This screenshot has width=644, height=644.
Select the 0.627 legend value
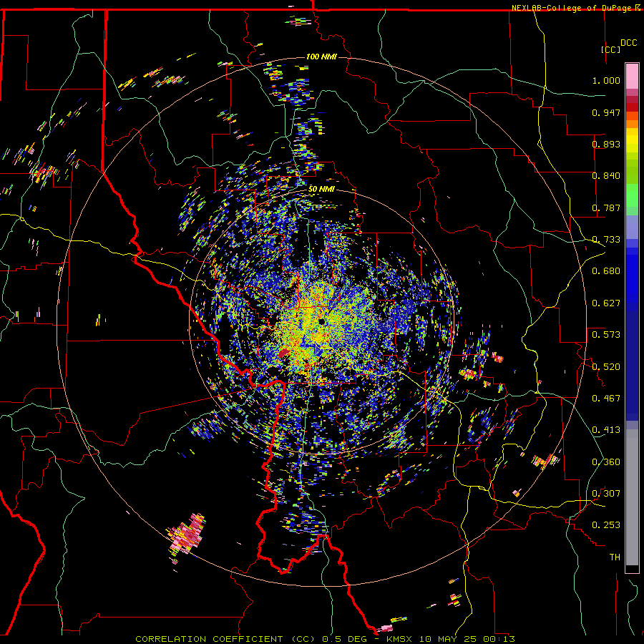click(x=606, y=303)
